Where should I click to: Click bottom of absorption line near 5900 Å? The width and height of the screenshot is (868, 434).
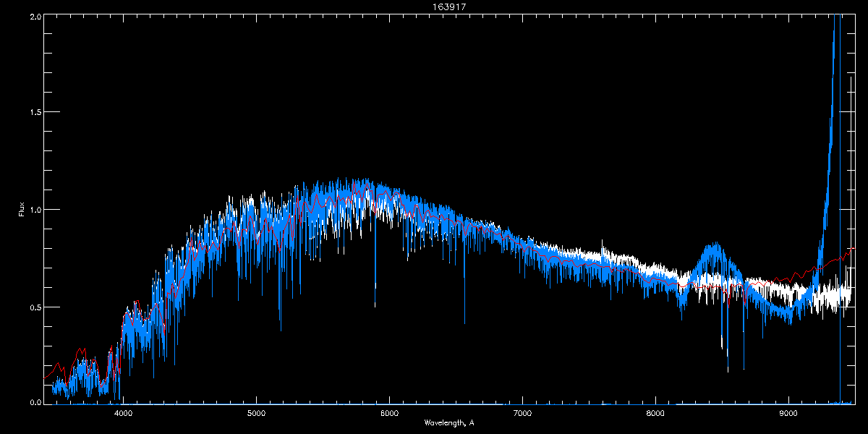(375, 305)
